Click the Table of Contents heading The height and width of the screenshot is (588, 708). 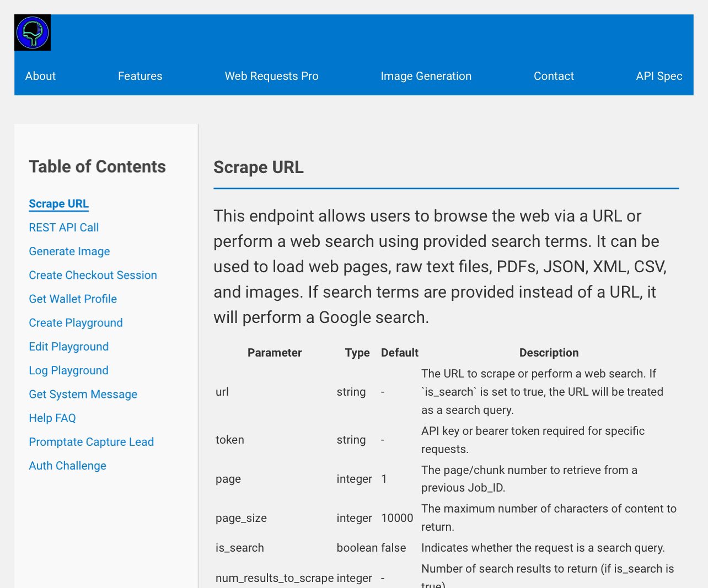tap(98, 166)
